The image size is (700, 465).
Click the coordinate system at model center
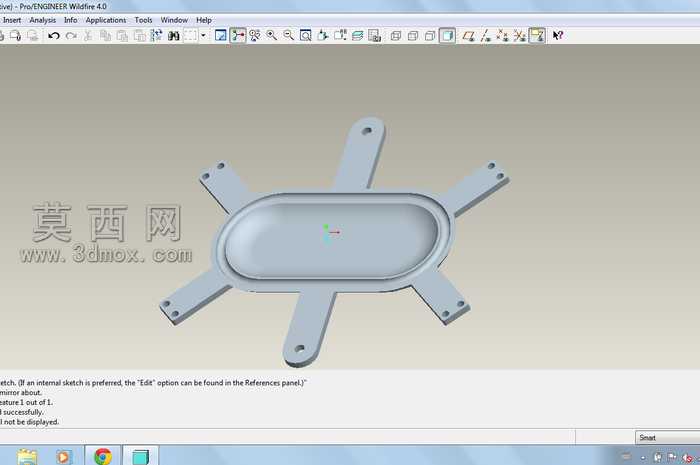(x=330, y=232)
